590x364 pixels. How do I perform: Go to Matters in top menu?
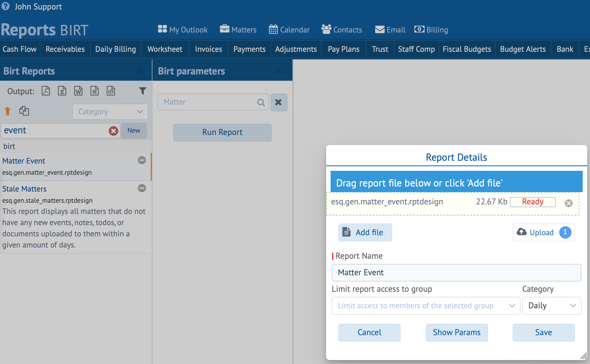[x=238, y=30]
